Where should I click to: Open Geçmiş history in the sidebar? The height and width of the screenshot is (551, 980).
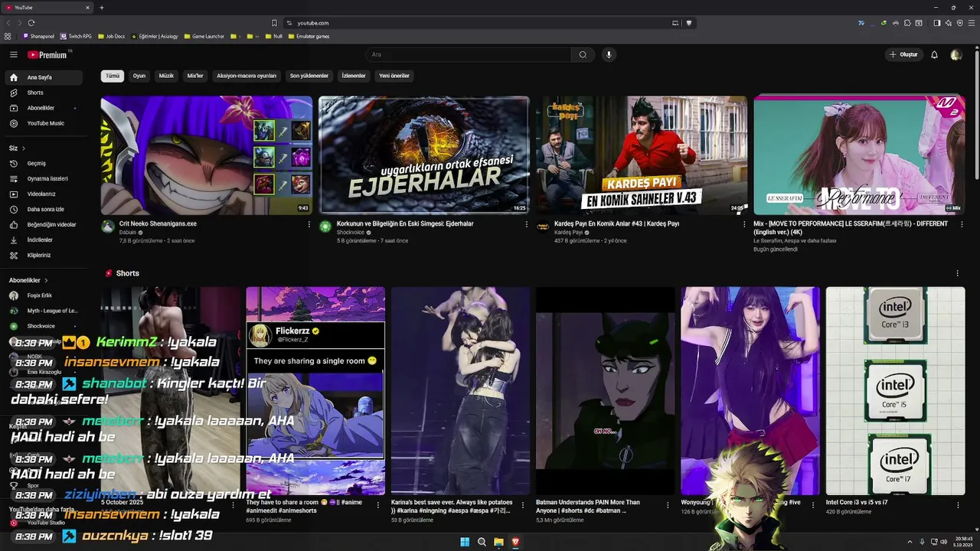point(43,163)
